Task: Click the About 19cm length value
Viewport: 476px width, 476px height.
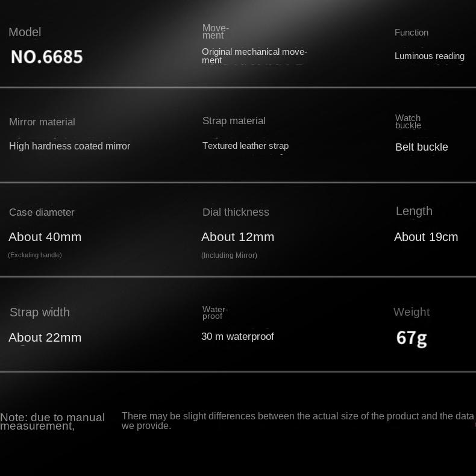Action: pos(425,237)
